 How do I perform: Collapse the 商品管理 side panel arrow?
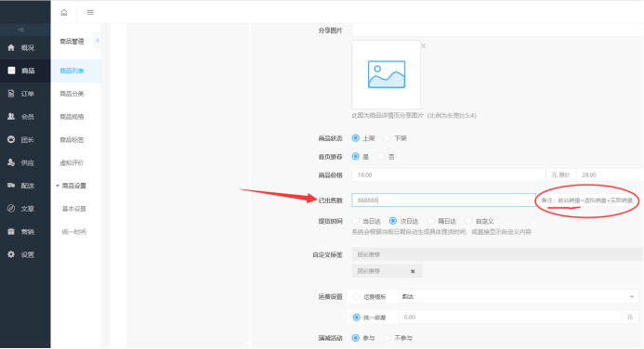click(97, 40)
